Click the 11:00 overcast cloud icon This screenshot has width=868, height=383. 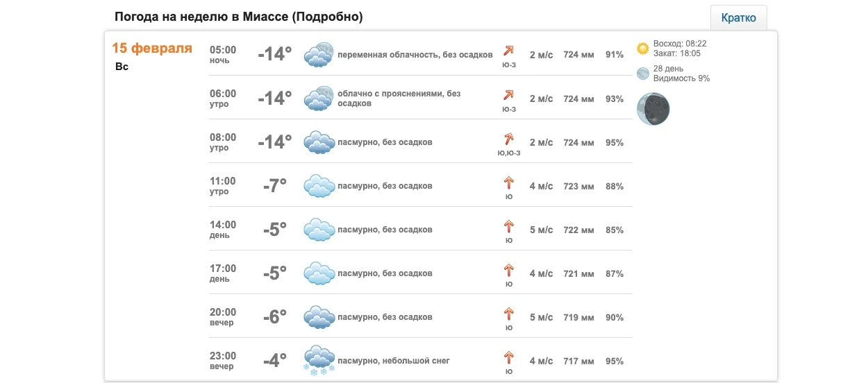[319, 186]
